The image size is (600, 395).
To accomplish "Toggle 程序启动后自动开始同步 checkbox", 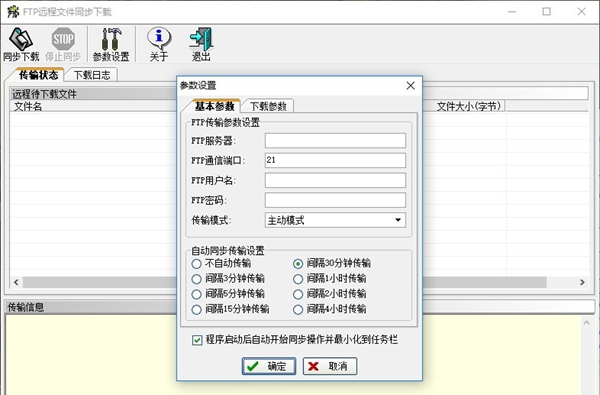I will point(197,340).
